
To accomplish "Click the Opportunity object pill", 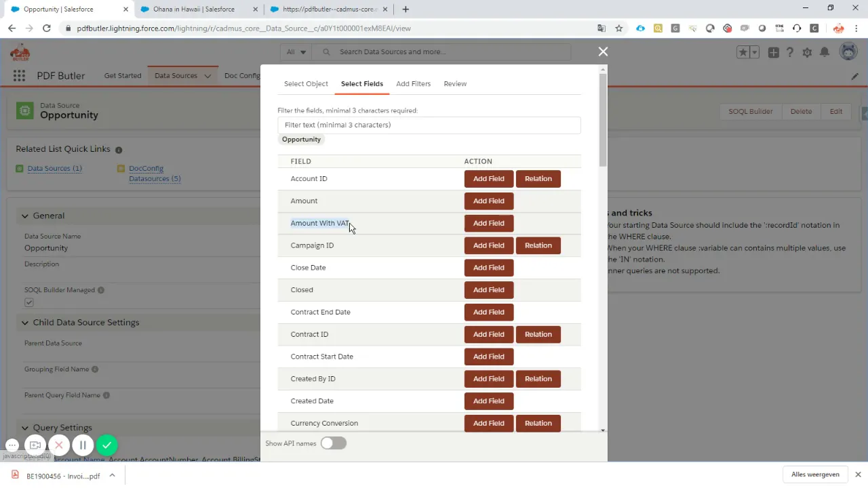I will point(301,140).
